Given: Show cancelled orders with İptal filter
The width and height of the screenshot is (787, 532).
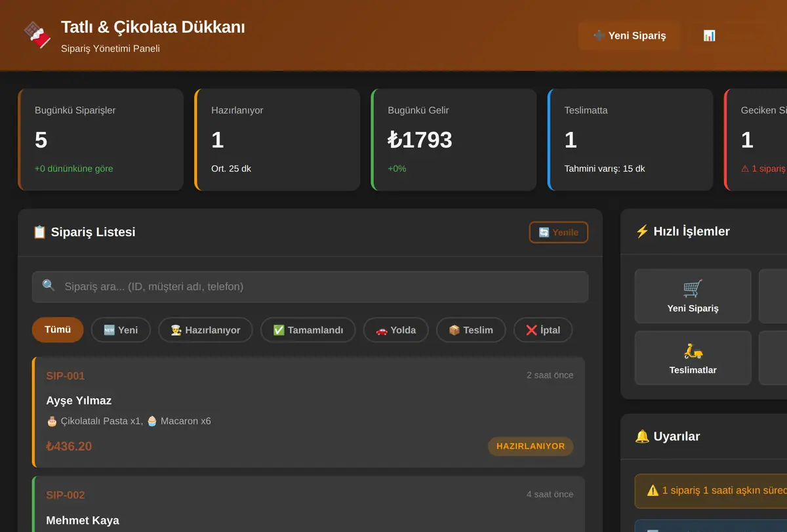Looking at the screenshot, I should point(543,330).
